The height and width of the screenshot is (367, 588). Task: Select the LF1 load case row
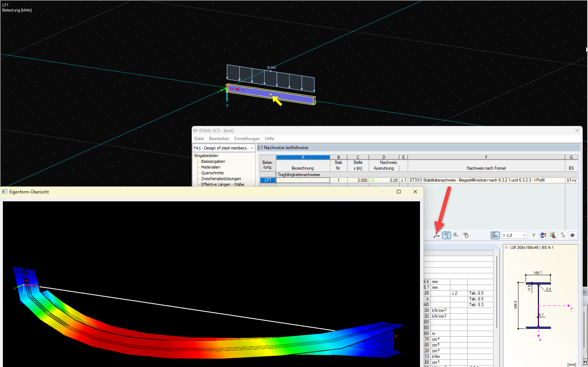[x=268, y=180]
